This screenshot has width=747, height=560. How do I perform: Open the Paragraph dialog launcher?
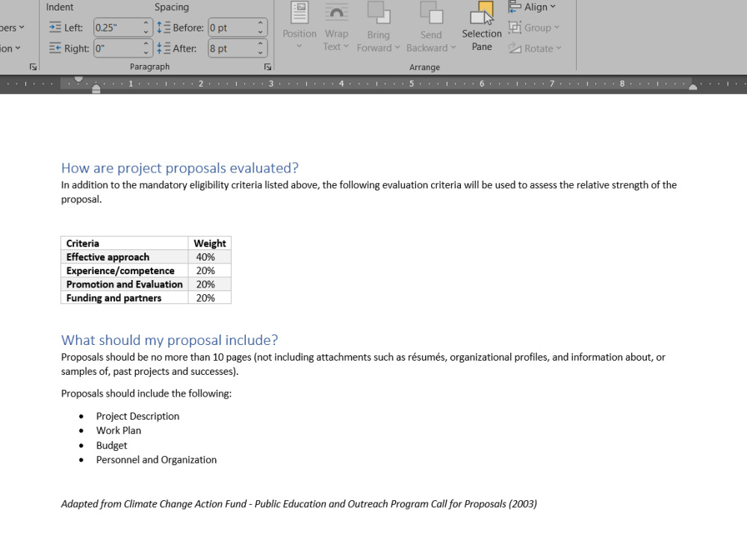[x=267, y=66]
